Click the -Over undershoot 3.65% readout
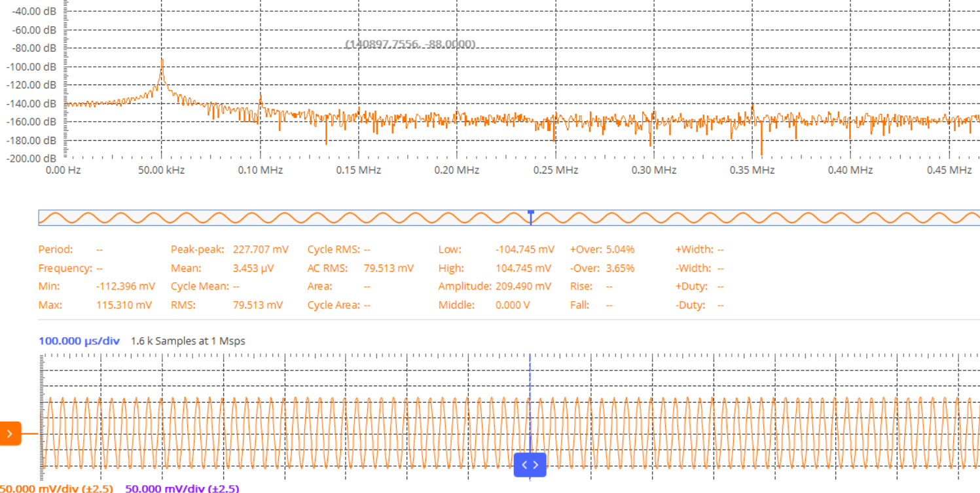 point(602,268)
